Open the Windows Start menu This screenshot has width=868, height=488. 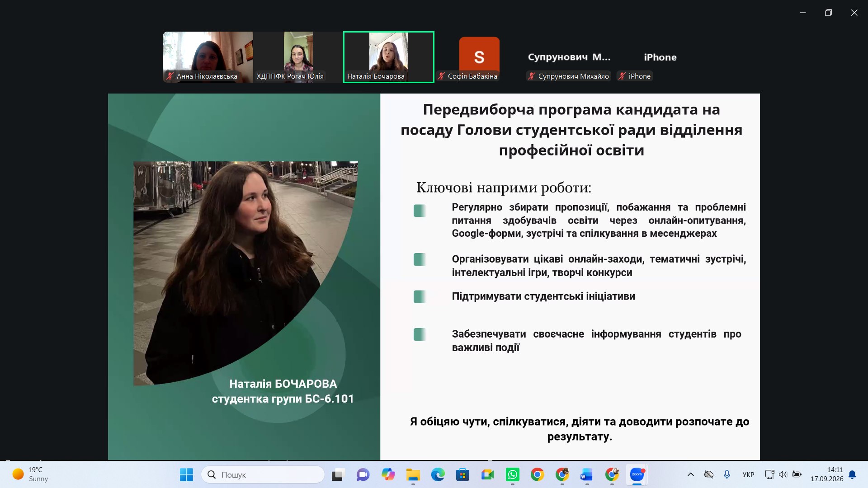[186, 475]
